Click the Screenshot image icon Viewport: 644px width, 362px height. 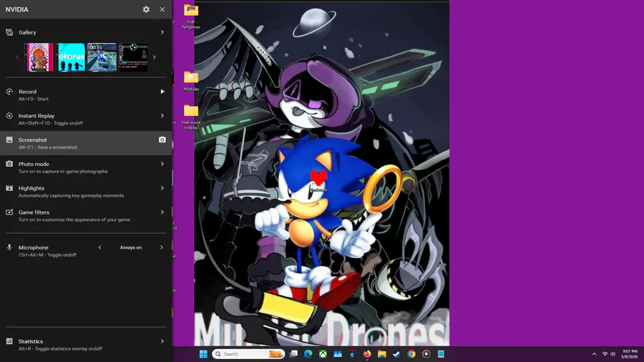pyautogui.click(x=9, y=140)
